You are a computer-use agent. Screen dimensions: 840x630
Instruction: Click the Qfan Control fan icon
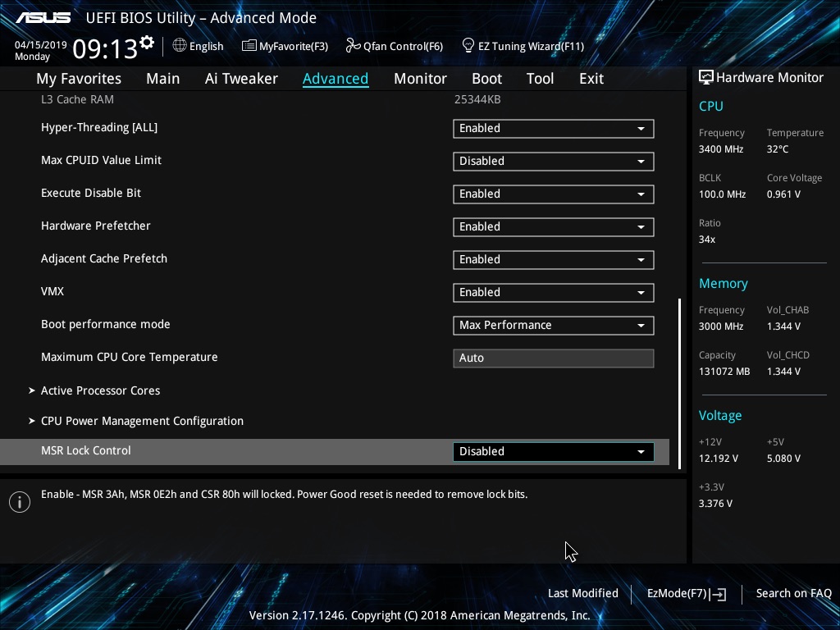pos(353,46)
